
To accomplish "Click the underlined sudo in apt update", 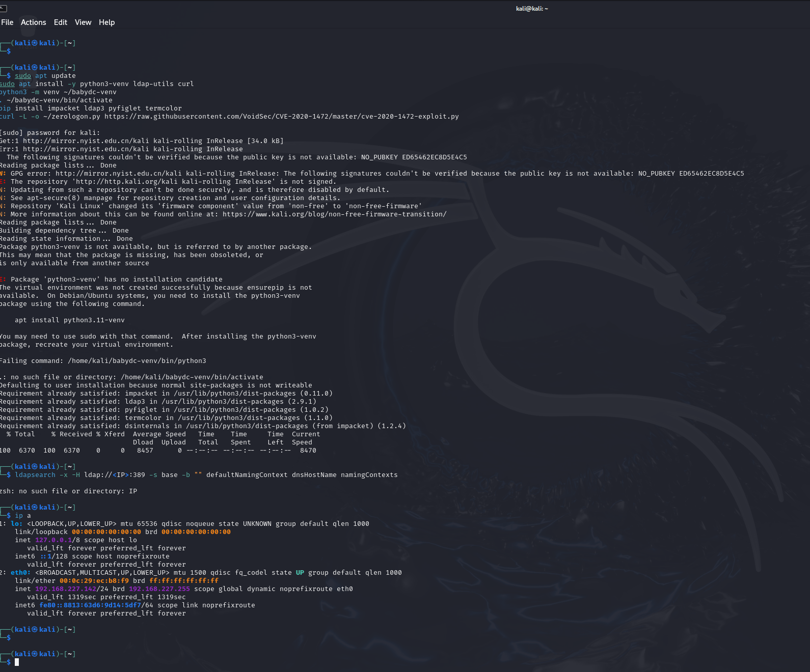I will (23, 76).
